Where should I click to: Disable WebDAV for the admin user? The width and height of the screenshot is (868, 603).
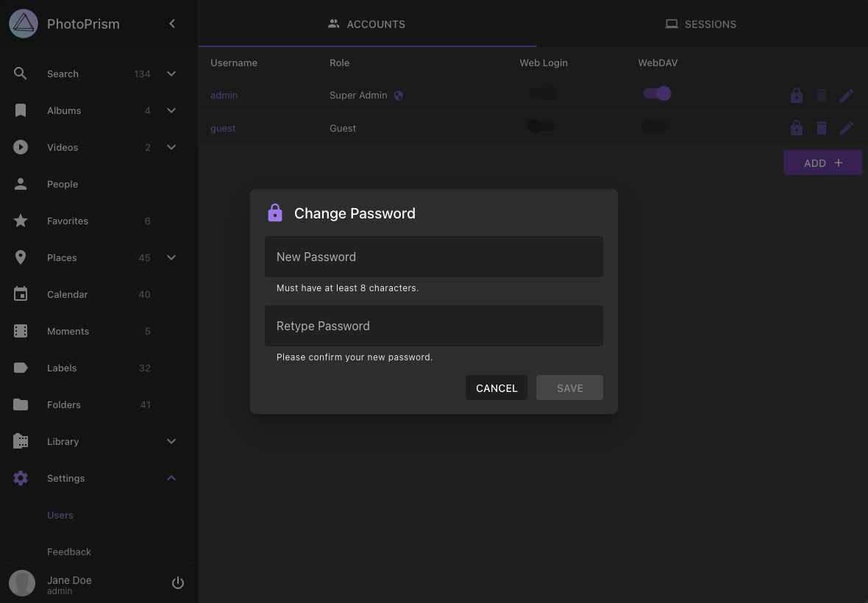point(656,93)
